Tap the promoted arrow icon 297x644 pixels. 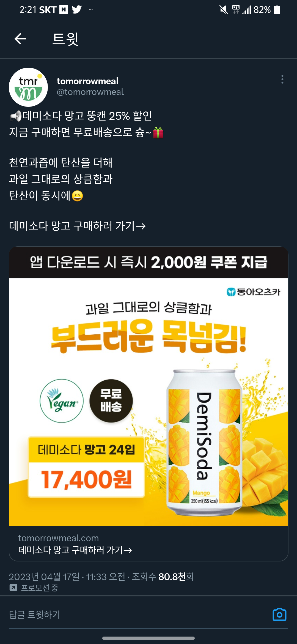(13, 588)
